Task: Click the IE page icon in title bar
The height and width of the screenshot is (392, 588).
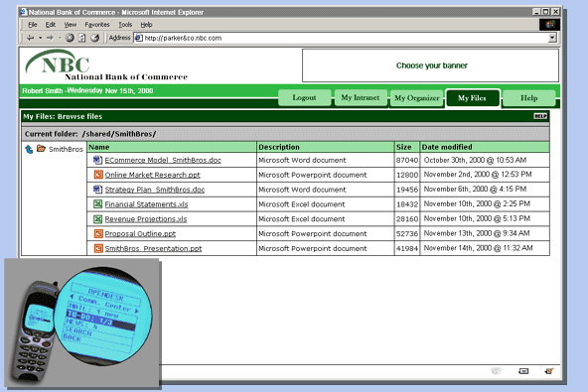Action: [24, 12]
